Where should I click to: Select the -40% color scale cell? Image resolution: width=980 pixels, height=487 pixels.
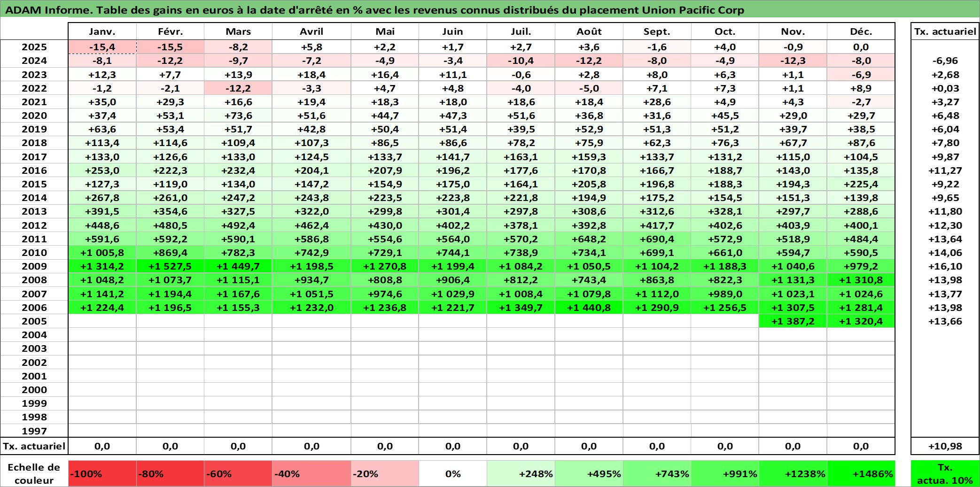coord(311,473)
